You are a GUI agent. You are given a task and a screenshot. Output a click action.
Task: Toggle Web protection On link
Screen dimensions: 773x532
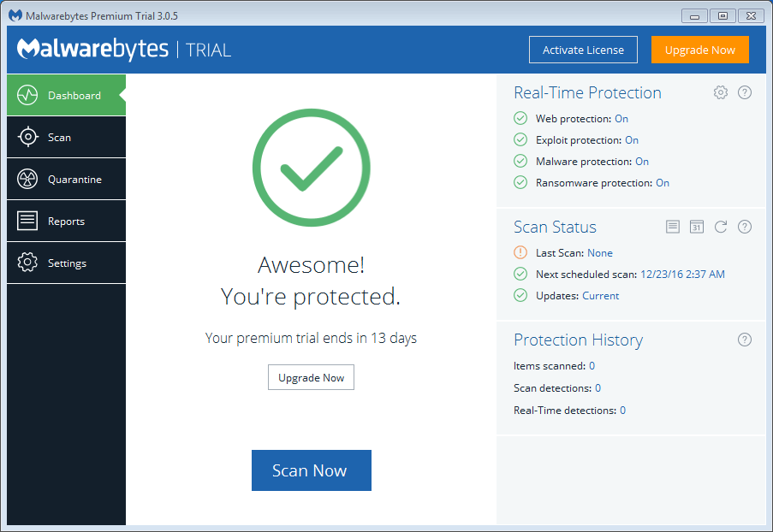(x=621, y=119)
